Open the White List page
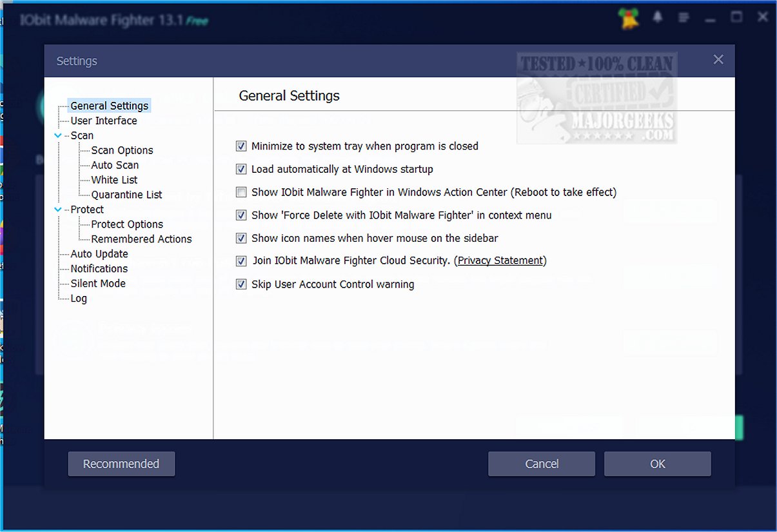777x532 pixels. coord(114,180)
